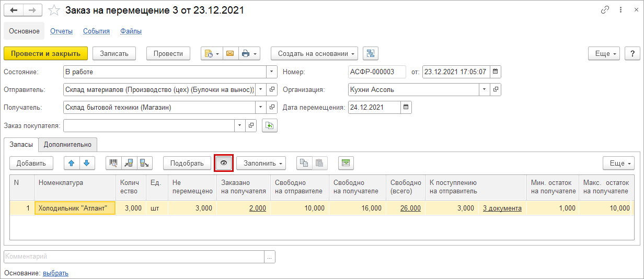
Task: Open the Еще menu of the Запасы table
Action: point(618,163)
